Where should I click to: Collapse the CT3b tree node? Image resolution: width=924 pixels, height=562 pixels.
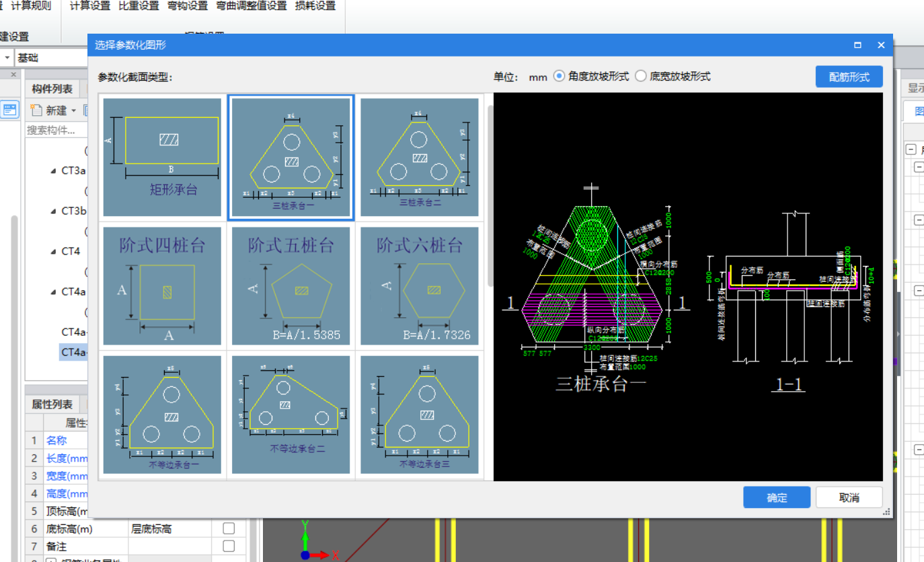coord(53,211)
